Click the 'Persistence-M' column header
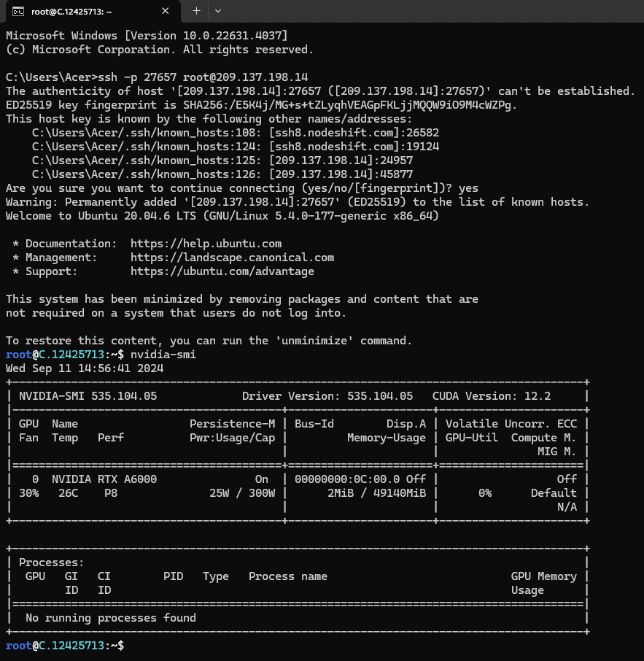Viewport: 644px width, 661px height. tap(232, 424)
